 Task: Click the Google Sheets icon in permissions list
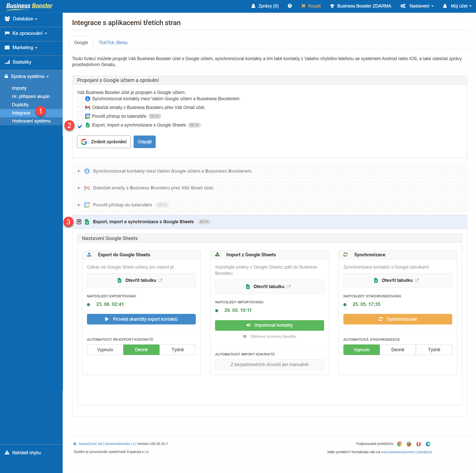click(x=87, y=125)
